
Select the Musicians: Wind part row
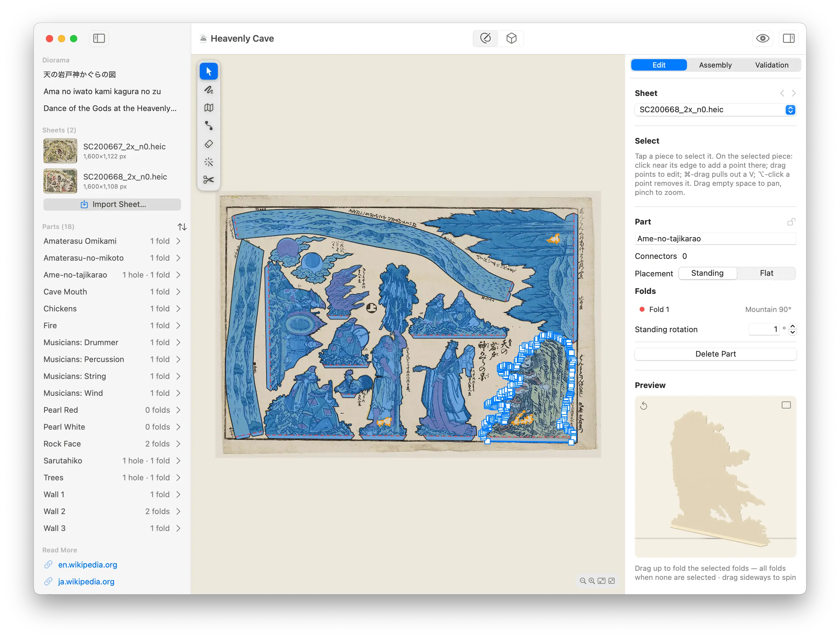[112, 393]
